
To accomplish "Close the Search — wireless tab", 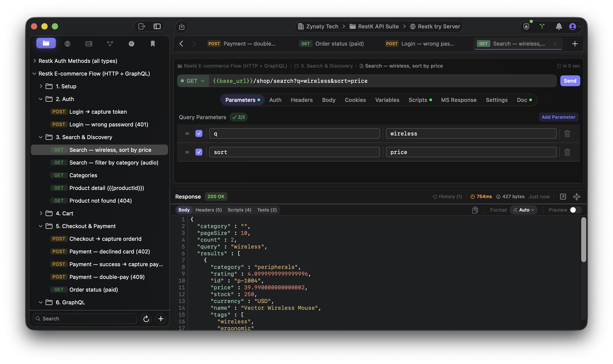I will (x=555, y=44).
